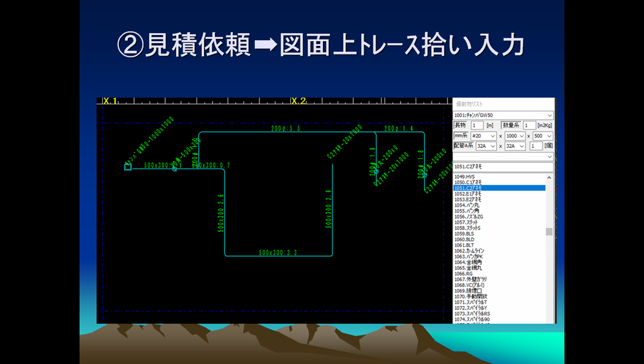Image resolution: width=644 pixels, height=364 pixels.
Task: Click the 500x300:2.9 vertical duct label
Action: click(x=329, y=209)
